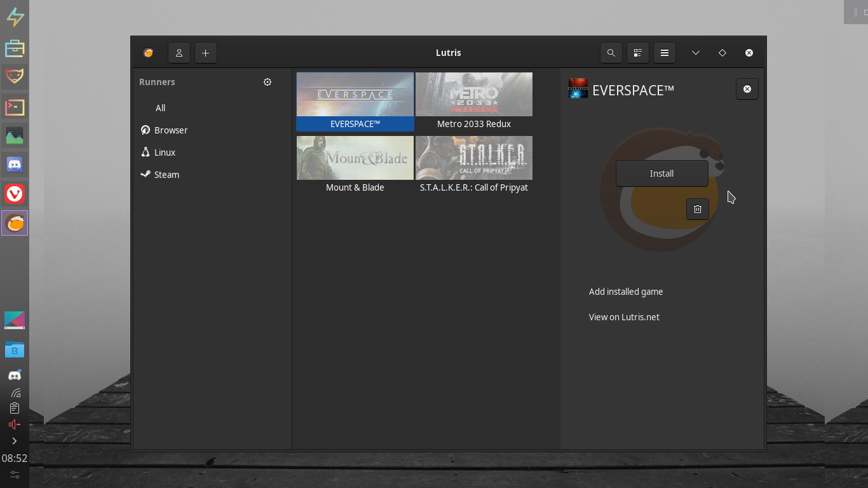
Task: Open the trash folder in dock
Action: click(15, 349)
